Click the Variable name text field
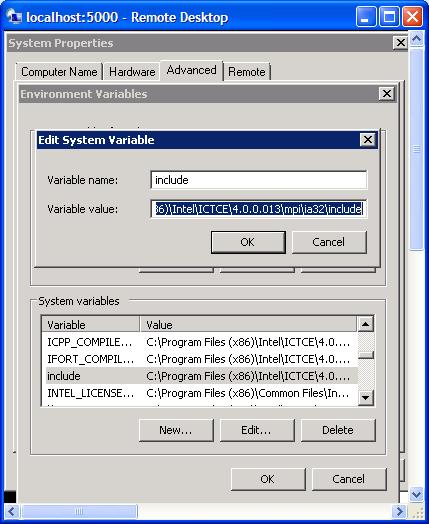The image size is (429, 524). pos(259,180)
